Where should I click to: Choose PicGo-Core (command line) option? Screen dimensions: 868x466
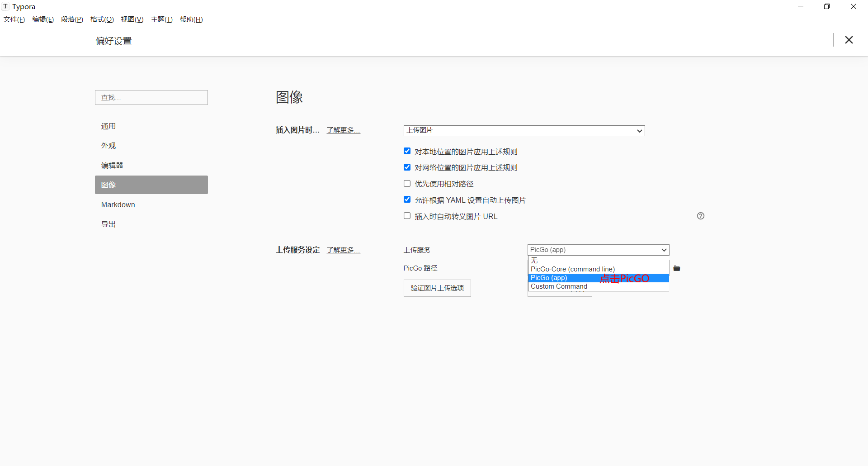coord(598,269)
